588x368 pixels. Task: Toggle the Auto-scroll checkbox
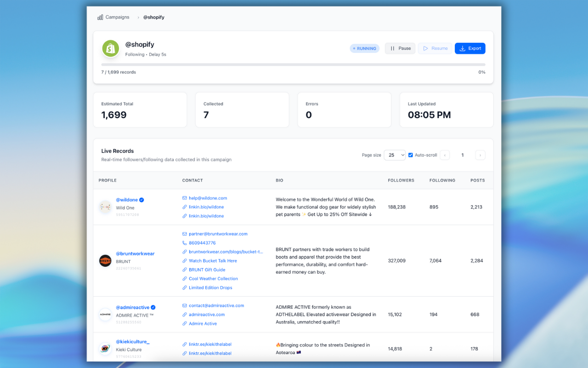(x=411, y=155)
